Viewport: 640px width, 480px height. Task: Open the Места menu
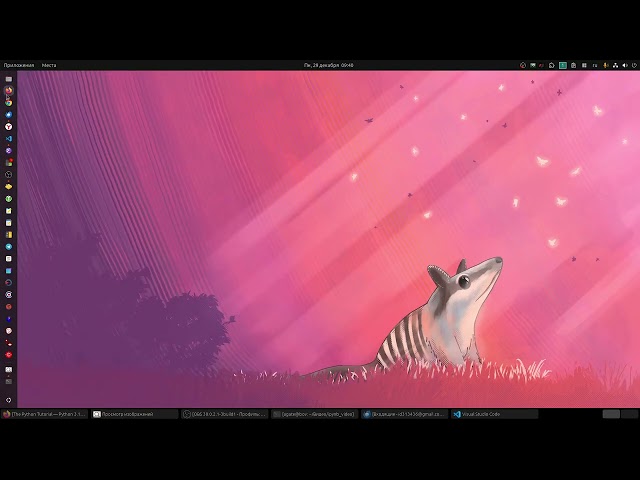49,65
